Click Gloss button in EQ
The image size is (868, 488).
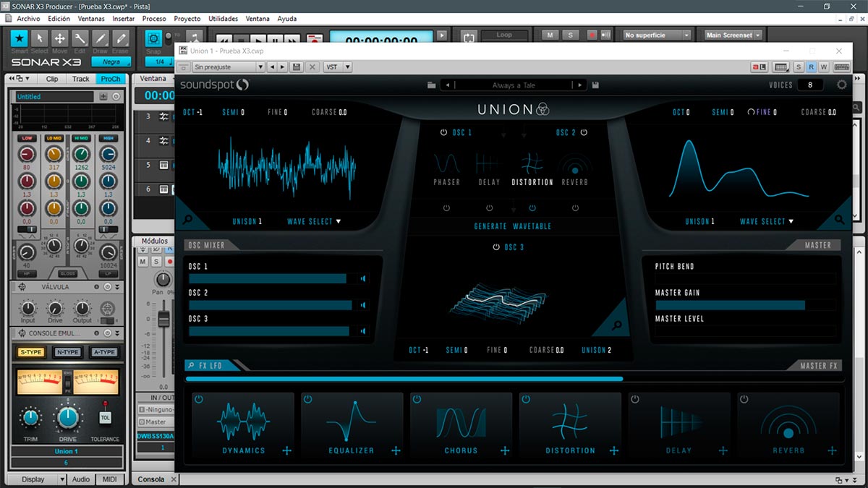69,275
